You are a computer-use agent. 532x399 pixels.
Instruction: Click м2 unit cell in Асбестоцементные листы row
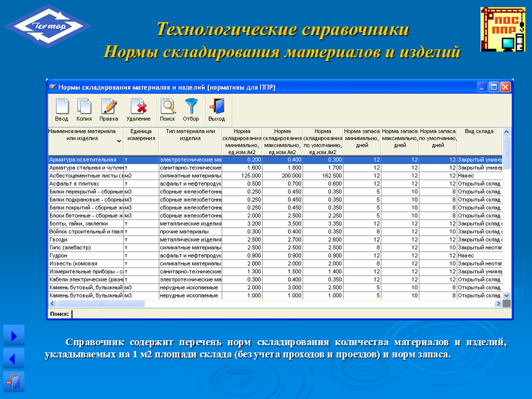pos(141,176)
